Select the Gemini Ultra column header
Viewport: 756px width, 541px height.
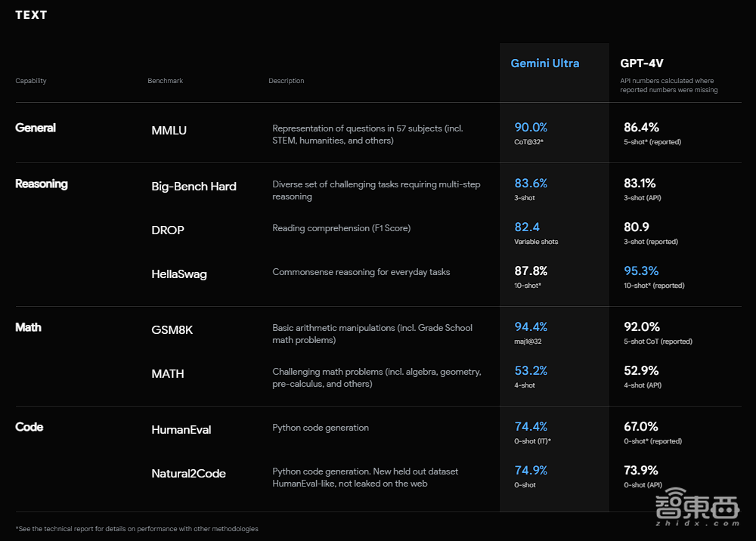(544, 63)
